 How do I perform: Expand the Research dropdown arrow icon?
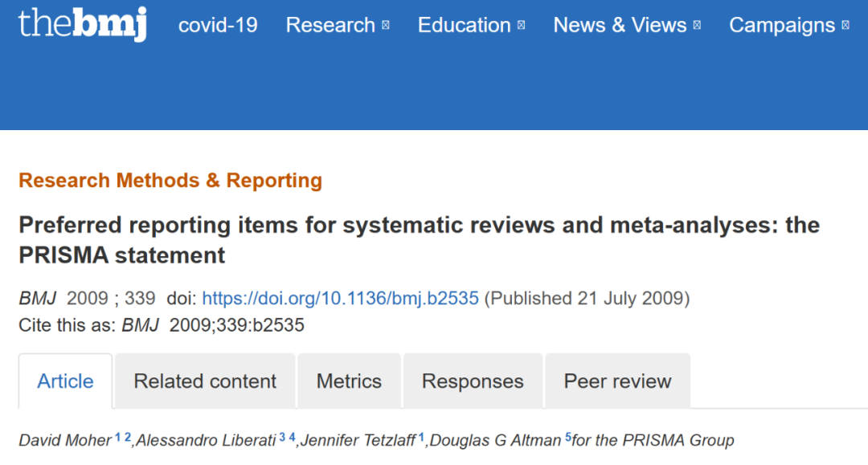[x=386, y=25]
